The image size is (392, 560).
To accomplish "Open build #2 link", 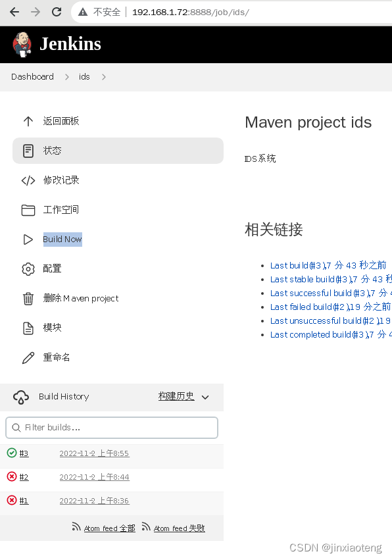I will point(24,477).
